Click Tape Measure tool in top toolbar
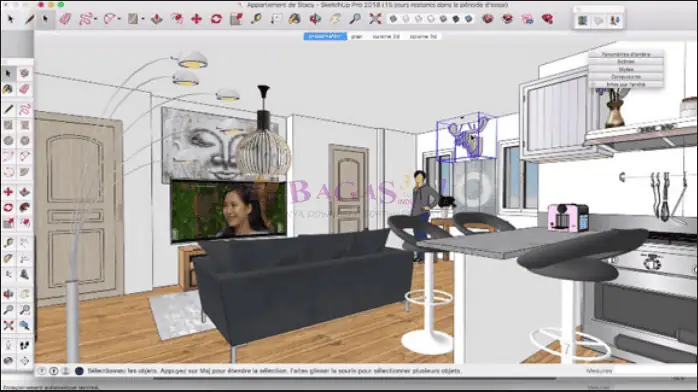The height and width of the screenshot is (392, 698). pos(256,19)
